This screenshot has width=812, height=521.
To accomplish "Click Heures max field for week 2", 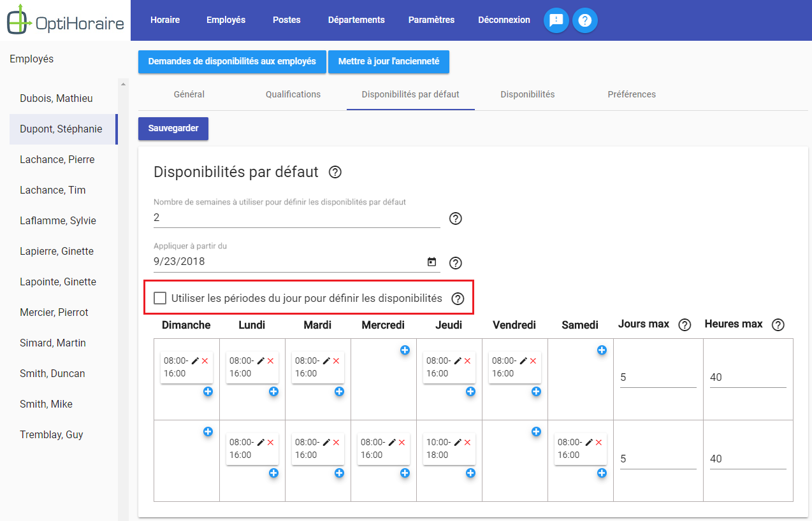I will coord(748,459).
